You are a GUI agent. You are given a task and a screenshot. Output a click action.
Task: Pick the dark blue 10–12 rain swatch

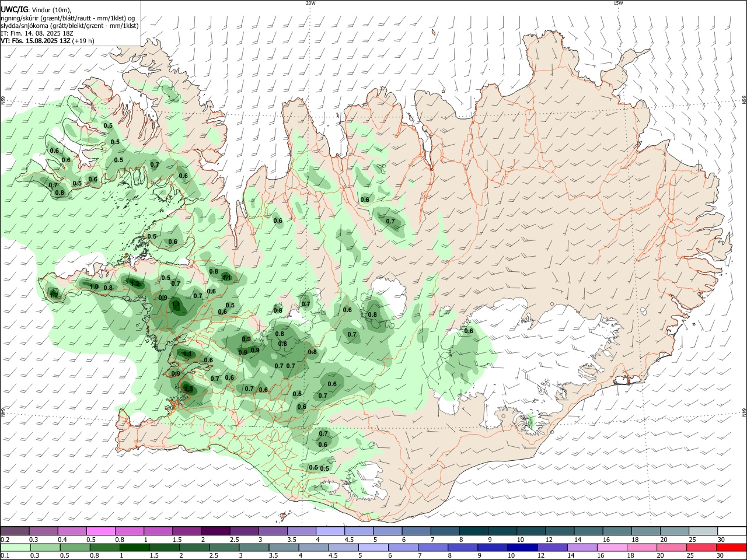522,547
